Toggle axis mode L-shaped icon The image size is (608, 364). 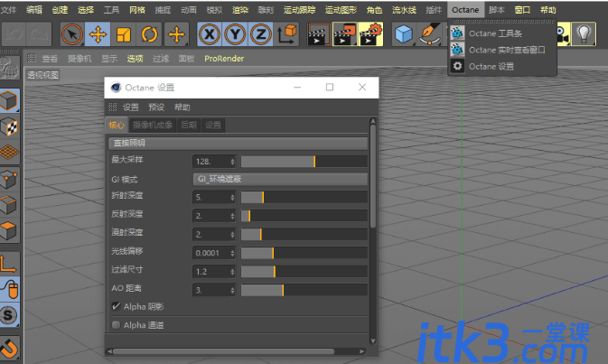tap(9, 264)
